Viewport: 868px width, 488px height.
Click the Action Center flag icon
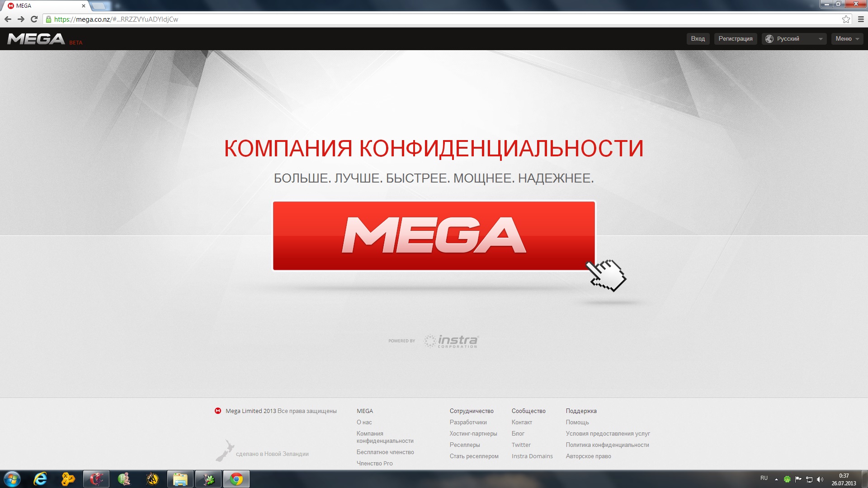[x=798, y=479]
